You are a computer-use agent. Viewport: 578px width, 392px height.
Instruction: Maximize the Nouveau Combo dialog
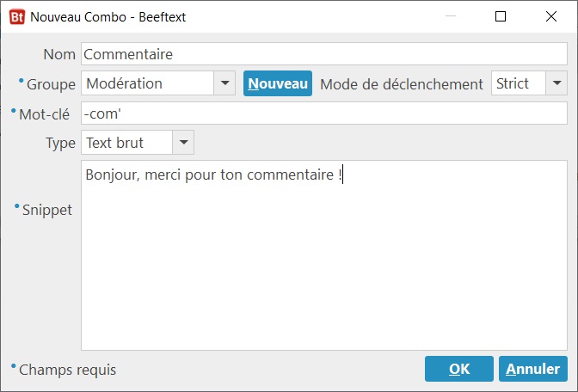pos(501,16)
